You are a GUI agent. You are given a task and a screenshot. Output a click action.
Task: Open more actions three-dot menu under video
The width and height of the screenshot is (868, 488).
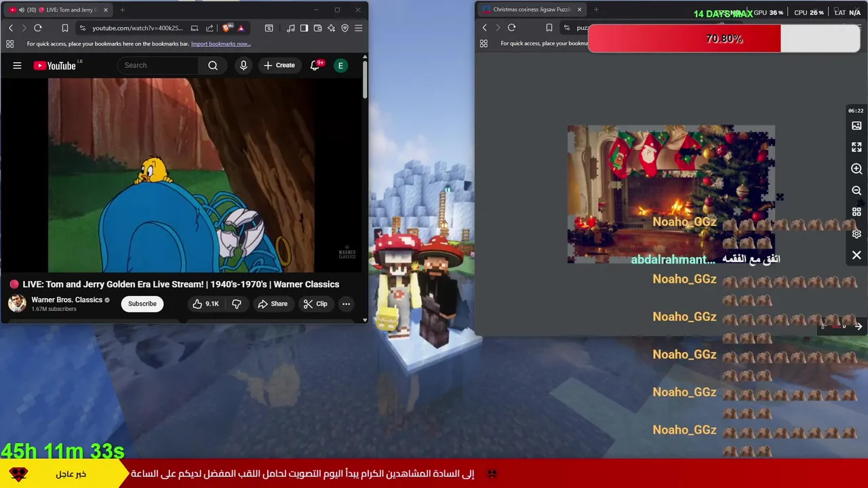pos(346,304)
